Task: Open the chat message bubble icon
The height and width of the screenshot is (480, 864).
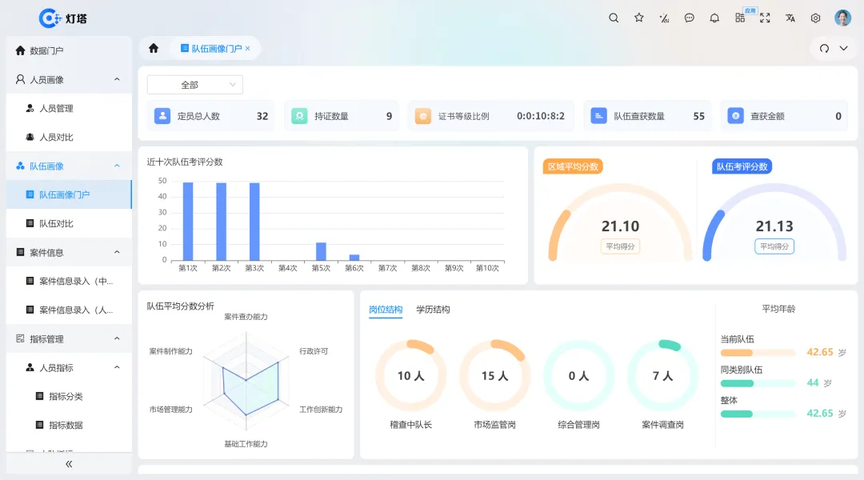Action: [689, 18]
